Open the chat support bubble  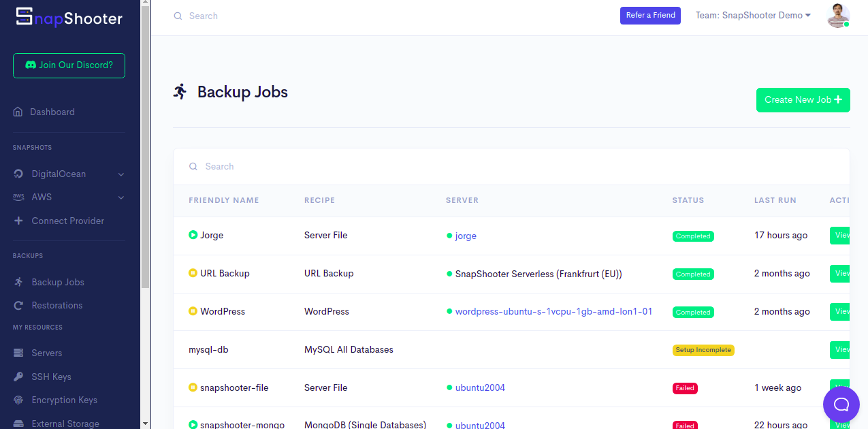click(x=841, y=404)
